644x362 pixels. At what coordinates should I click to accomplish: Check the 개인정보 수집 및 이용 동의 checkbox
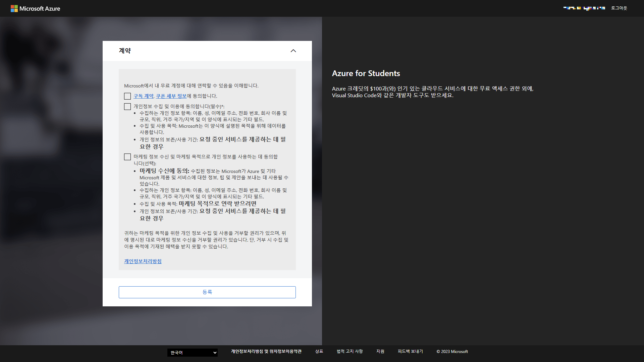coord(127,107)
